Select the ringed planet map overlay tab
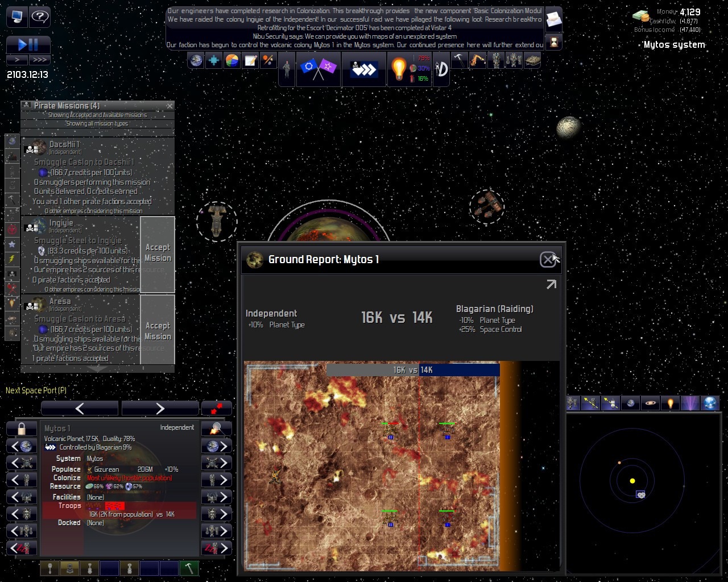 650,403
